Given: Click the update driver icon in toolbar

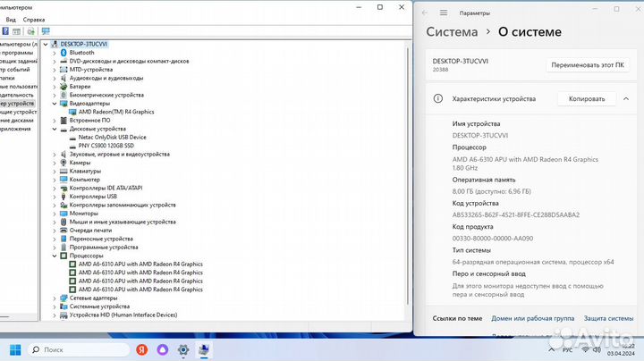Looking at the screenshot, I should (31, 31).
